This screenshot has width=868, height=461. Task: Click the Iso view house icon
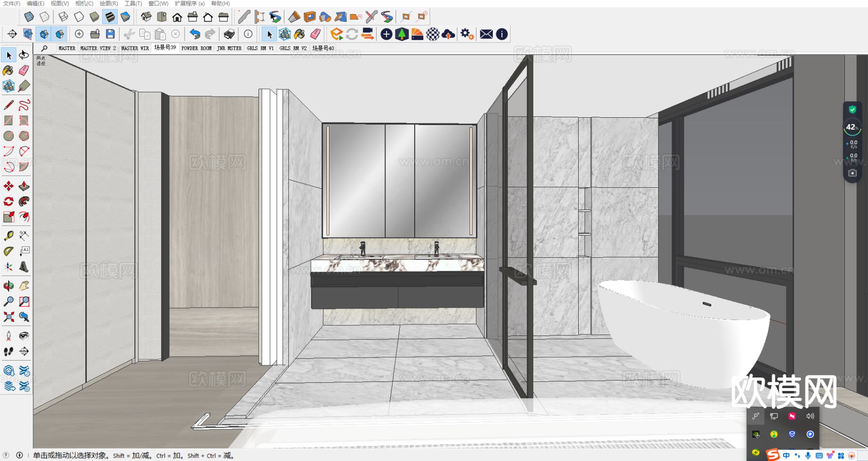pyautogui.click(x=146, y=17)
